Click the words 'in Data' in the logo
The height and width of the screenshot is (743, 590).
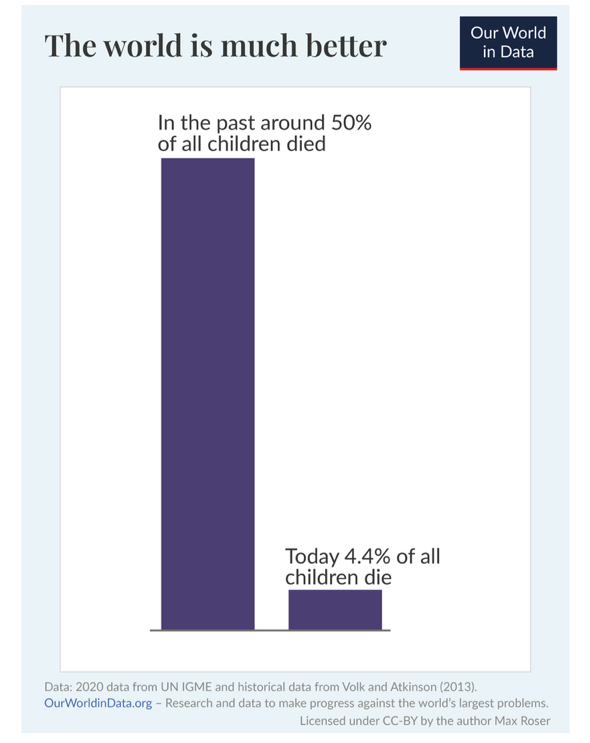click(508, 52)
